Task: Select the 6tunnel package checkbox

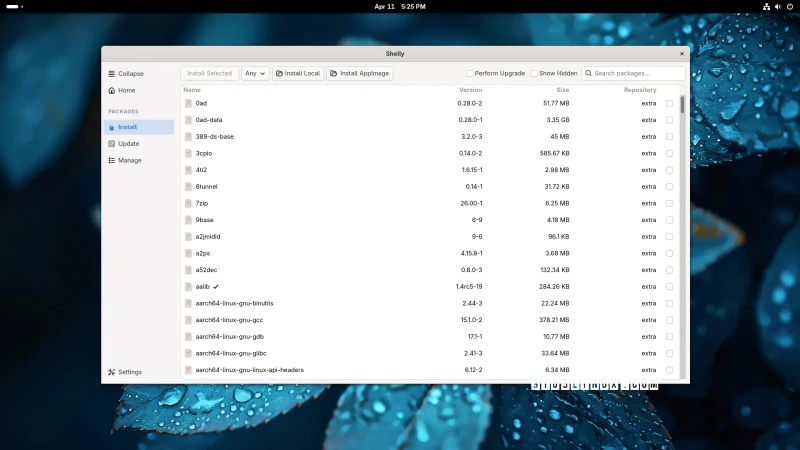Action: (x=669, y=187)
